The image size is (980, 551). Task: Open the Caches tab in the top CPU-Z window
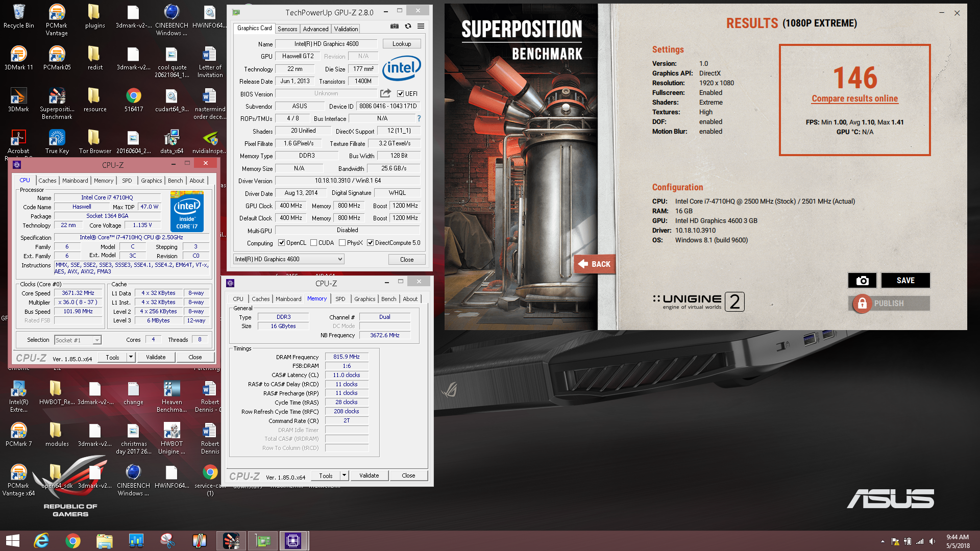point(47,181)
